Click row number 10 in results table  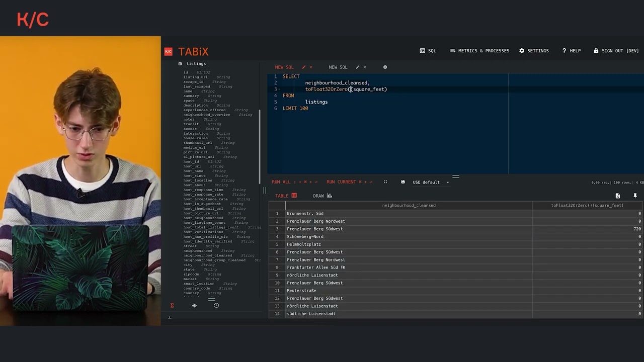[x=277, y=283]
